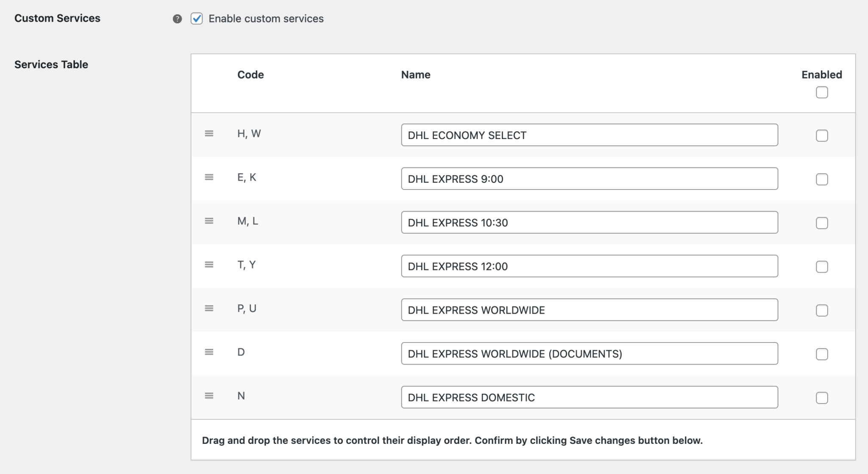Image resolution: width=868 pixels, height=474 pixels.
Task: Enable the DHL EXPRESS 9:00 service
Action: 821,179
